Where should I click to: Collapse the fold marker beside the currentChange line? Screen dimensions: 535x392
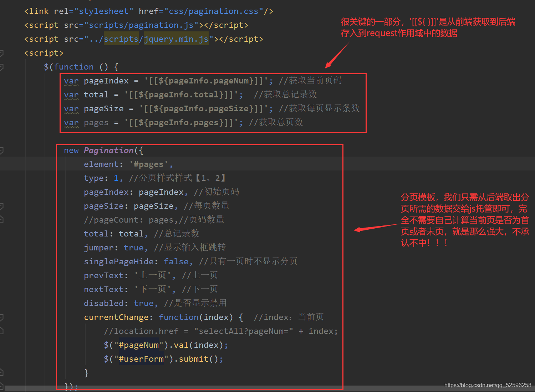1,317
